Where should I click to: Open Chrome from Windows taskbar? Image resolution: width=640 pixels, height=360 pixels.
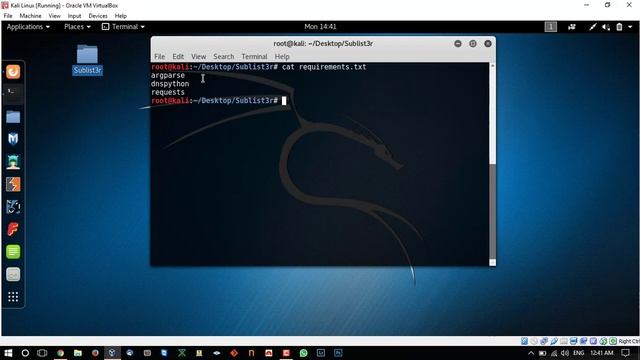tap(60, 353)
